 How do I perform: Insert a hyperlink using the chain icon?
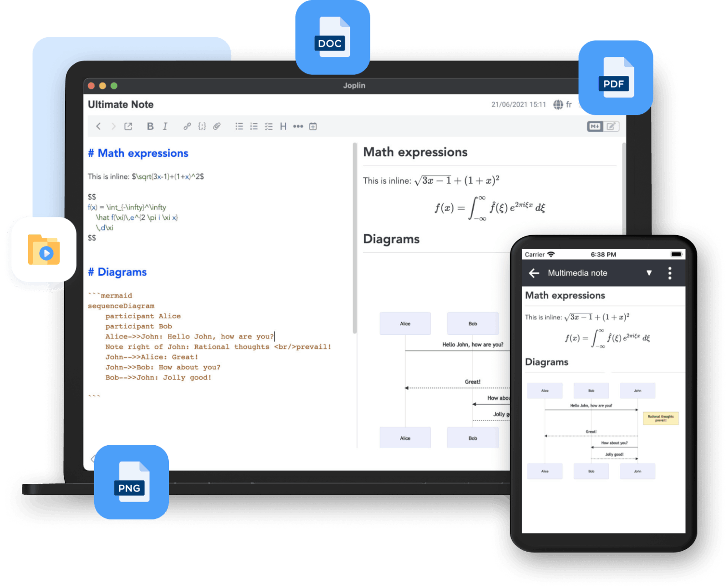[187, 126]
